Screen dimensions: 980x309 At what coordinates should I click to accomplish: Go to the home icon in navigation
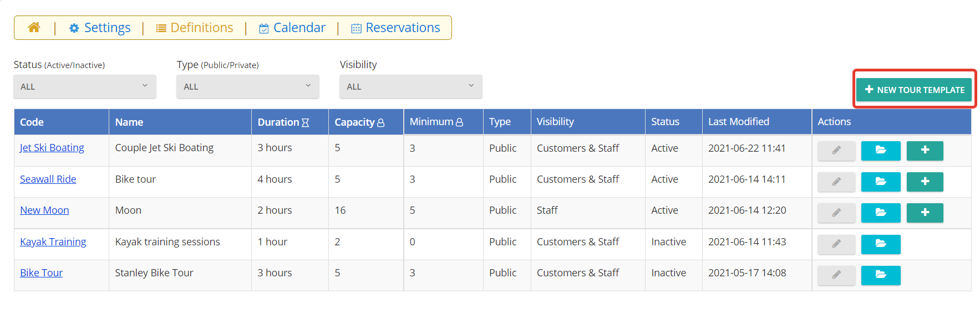(x=34, y=28)
